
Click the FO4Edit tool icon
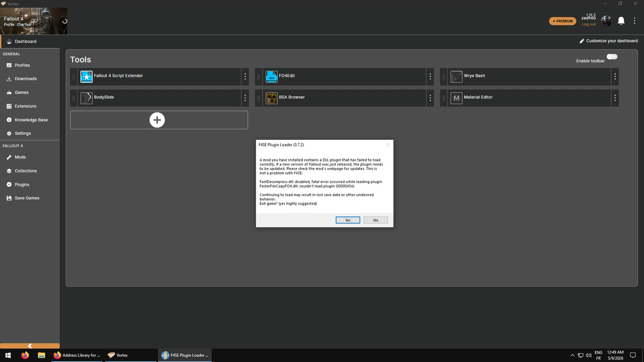pyautogui.click(x=272, y=76)
